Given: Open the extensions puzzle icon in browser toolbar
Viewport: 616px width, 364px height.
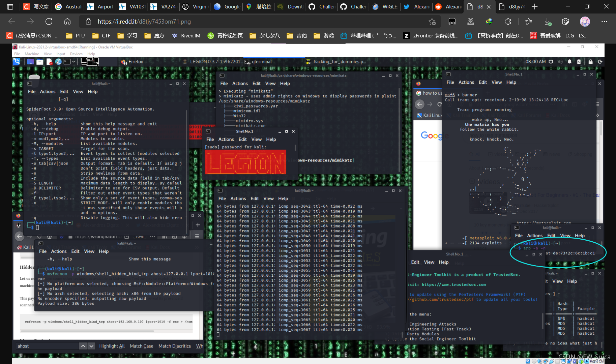Looking at the screenshot, I should [x=508, y=22].
